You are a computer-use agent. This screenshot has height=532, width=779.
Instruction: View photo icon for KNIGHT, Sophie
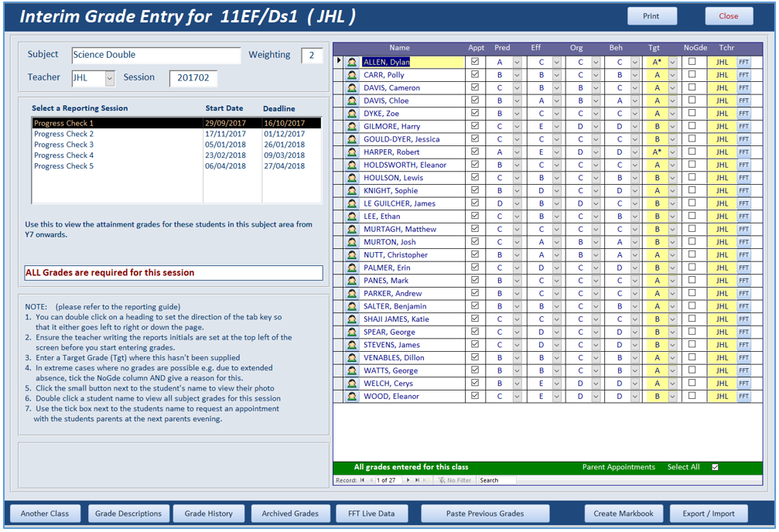(352, 191)
